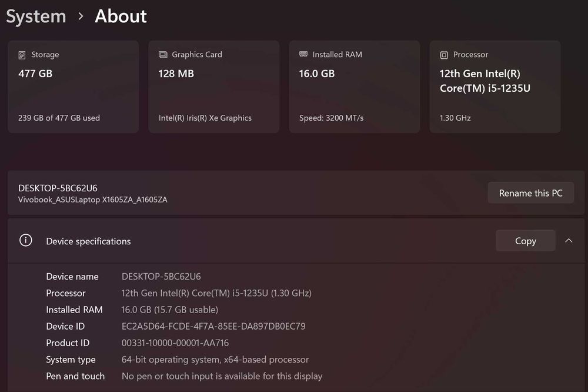Click the 'System type' label
The height and width of the screenshot is (392, 588).
pyautogui.click(x=71, y=360)
